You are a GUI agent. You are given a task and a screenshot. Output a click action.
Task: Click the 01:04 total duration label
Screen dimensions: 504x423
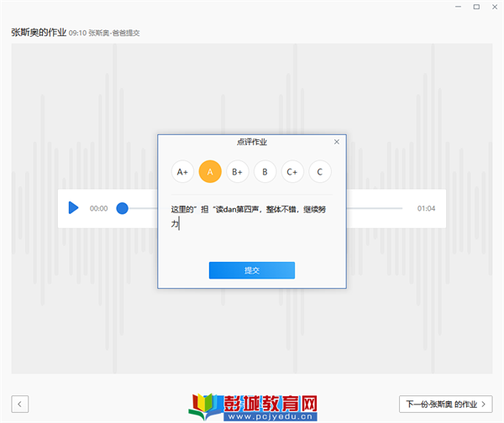[x=426, y=208]
